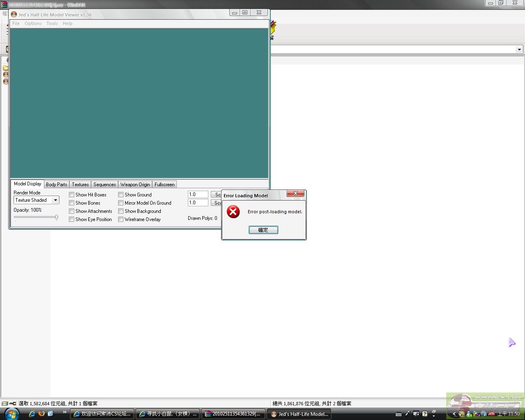Switch to the Body Parts tab
The width and height of the screenshot is (525, 420).
tap(56, 185)
